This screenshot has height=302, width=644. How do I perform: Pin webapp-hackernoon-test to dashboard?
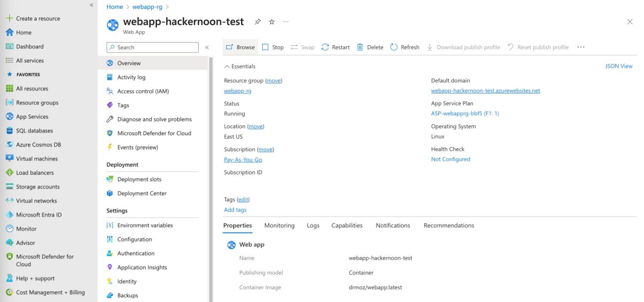pyautogui.click(x=257, y=21)
